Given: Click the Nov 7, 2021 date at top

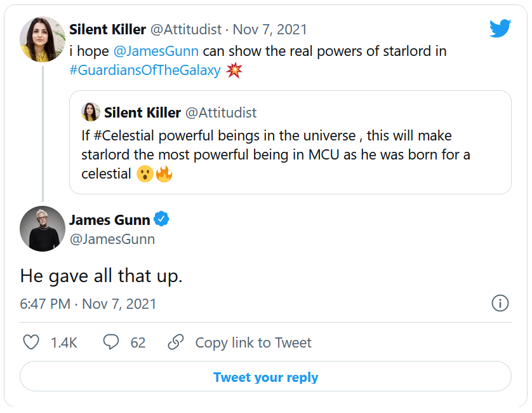Looking at the screenshot, I should click(270, 29).
